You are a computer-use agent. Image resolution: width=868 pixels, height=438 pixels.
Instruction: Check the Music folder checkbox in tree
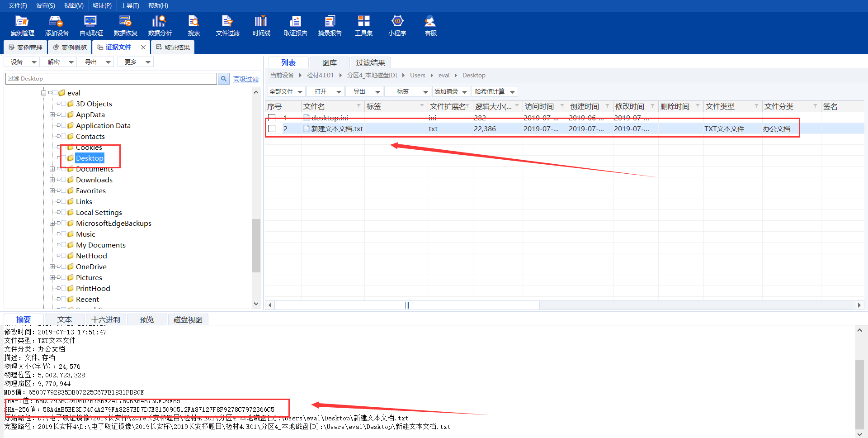pyautogui.click(x=64, y=234)
